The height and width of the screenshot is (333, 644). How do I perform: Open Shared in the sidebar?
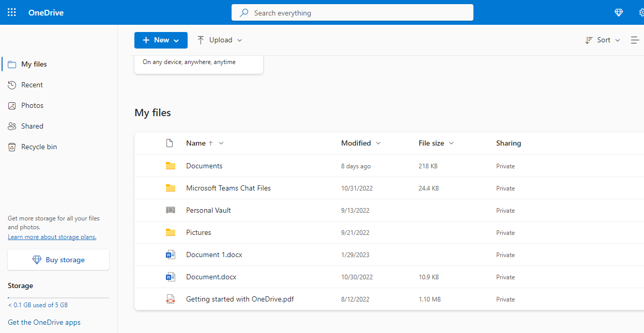click(32, 126)
